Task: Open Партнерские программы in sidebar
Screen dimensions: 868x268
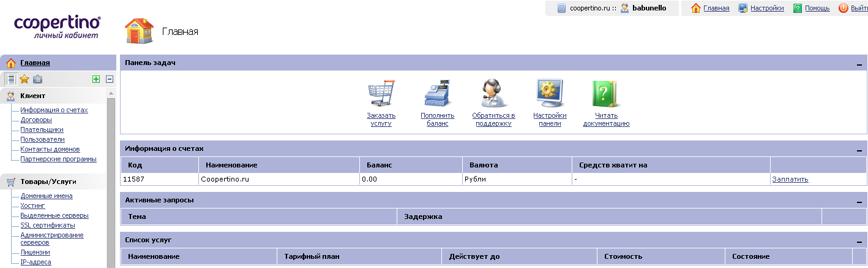Action: [58, 159]
